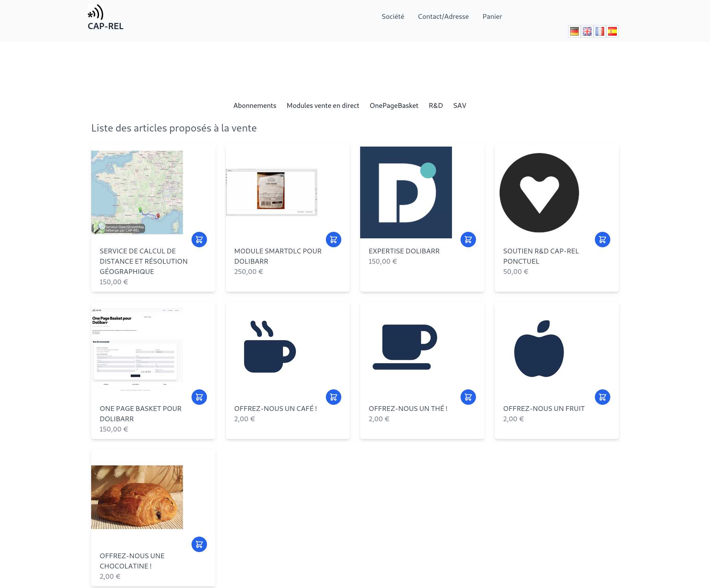This screenshot has height=588, width=710.
Task: Open the SmartDLC screenshot thumbnail
Action: [x=271, y=192]
